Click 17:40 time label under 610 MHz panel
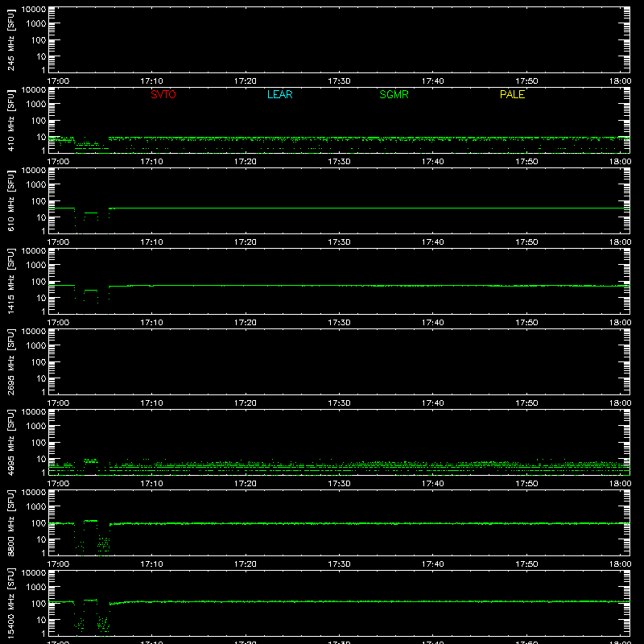 (x=432, y=242)
